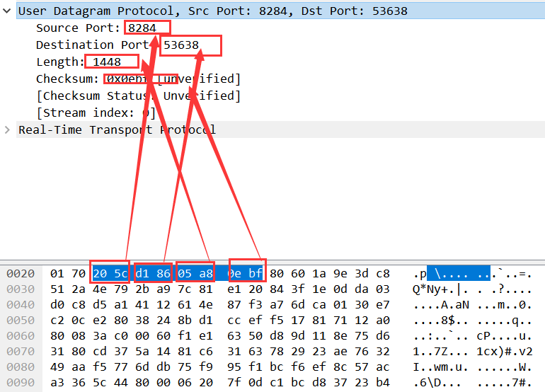Click ASCII text ....8$.. in row 0050

(441, 320)
